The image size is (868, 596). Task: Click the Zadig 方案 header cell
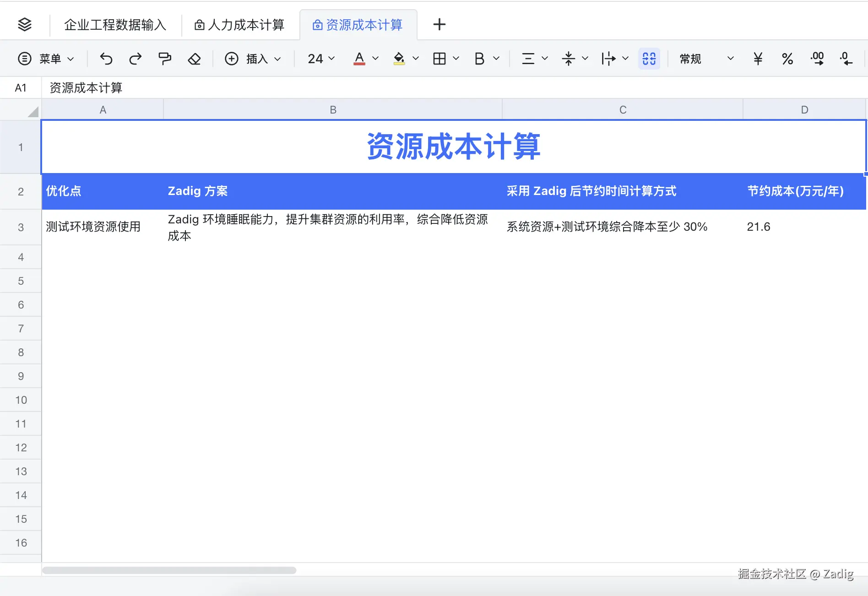pos(333,191)
